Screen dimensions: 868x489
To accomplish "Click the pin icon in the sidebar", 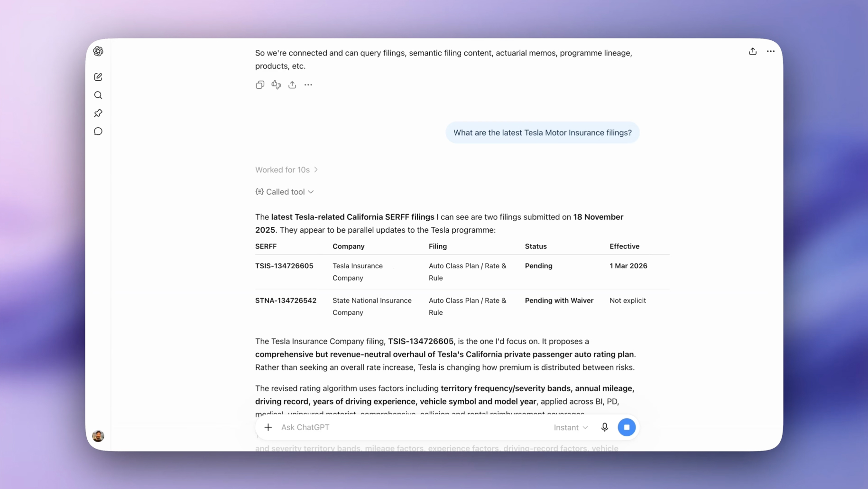I will click(x=98, y=113).
